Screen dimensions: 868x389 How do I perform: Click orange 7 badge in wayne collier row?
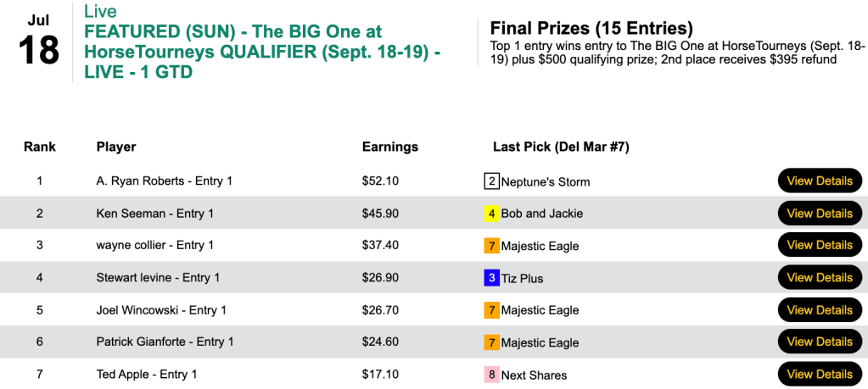(491, 246)
